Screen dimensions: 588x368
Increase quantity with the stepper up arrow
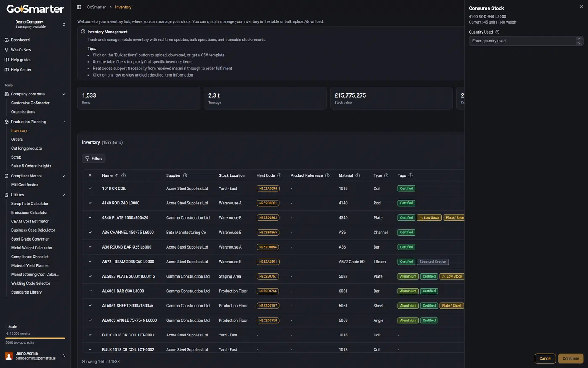[x=579, y=39]
